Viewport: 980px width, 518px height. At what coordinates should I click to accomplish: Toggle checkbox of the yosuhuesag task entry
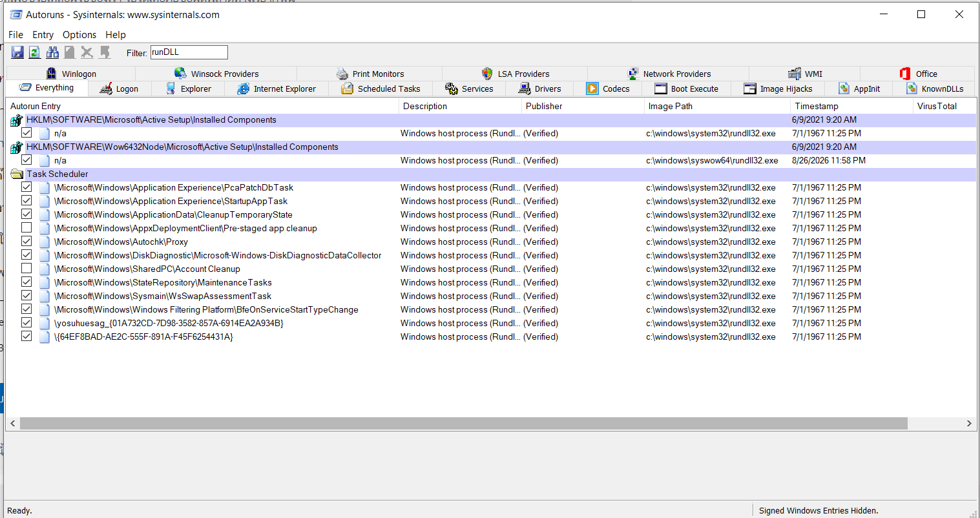pos(26,323)
